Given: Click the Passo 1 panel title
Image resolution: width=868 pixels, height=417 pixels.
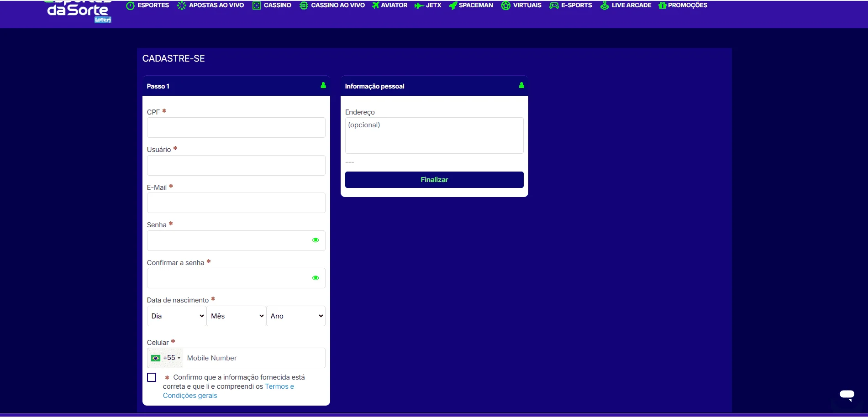Looking at the screenshot, I should (158, 86).
